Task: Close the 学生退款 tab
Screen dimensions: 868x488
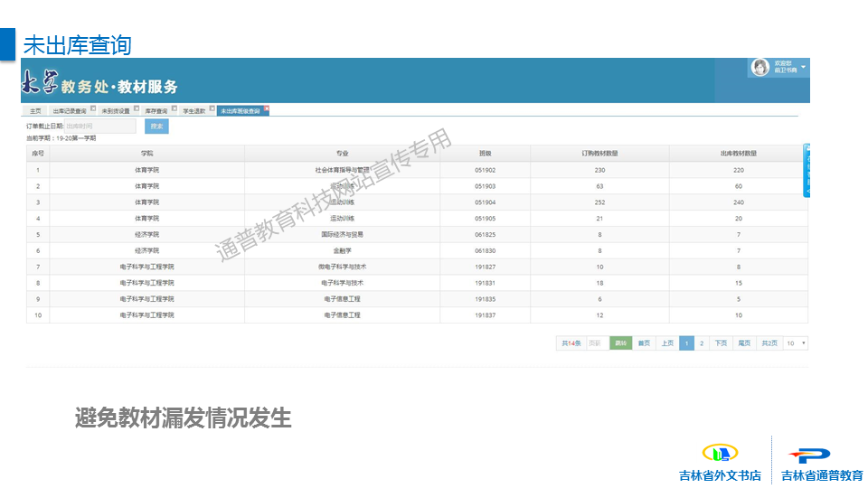Action: pyautogui.click(x=212, y=108)
